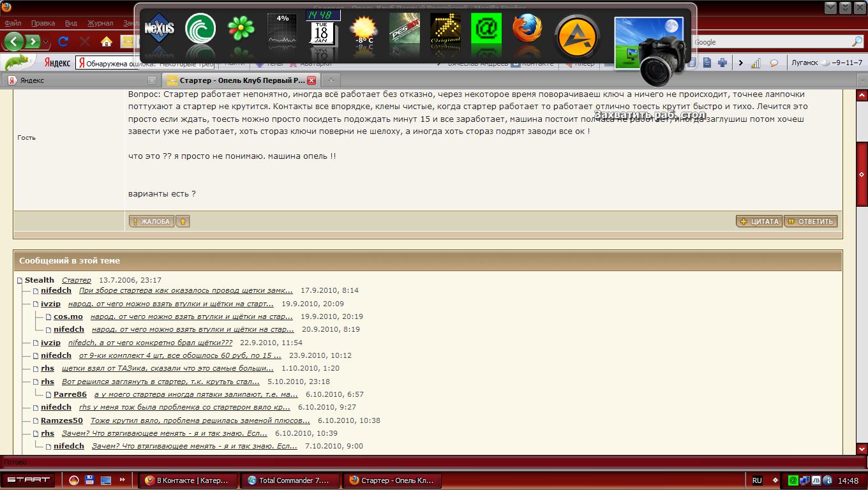The image size is (868, 490).
Task: Expand the quick launch overflow arrows
Action: (122, 480)
